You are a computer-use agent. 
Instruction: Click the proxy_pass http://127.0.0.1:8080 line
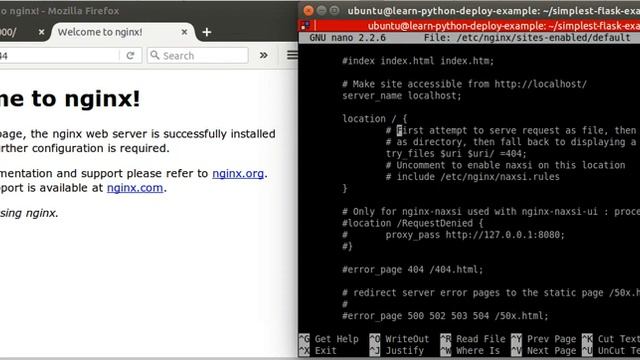475,235
